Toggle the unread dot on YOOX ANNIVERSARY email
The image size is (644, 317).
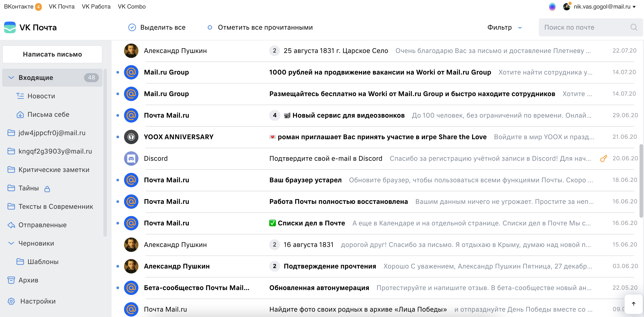118,137
